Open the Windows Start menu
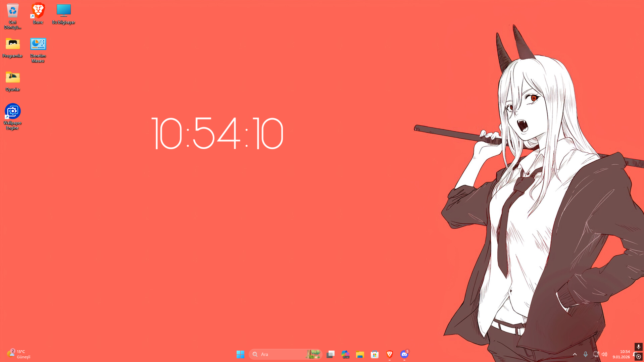644x362 pixels. [240, 354]
